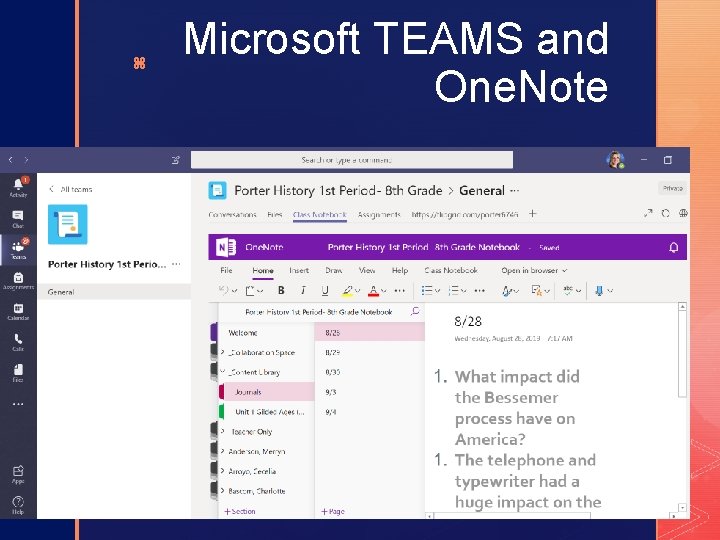Select the General channel
The width and height of the screenshot is (720, 540).
point(114,292)
